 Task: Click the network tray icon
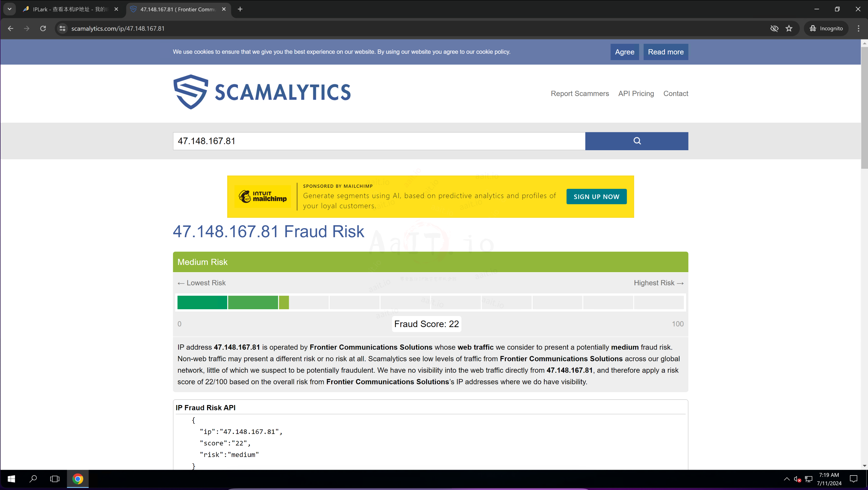809,479
